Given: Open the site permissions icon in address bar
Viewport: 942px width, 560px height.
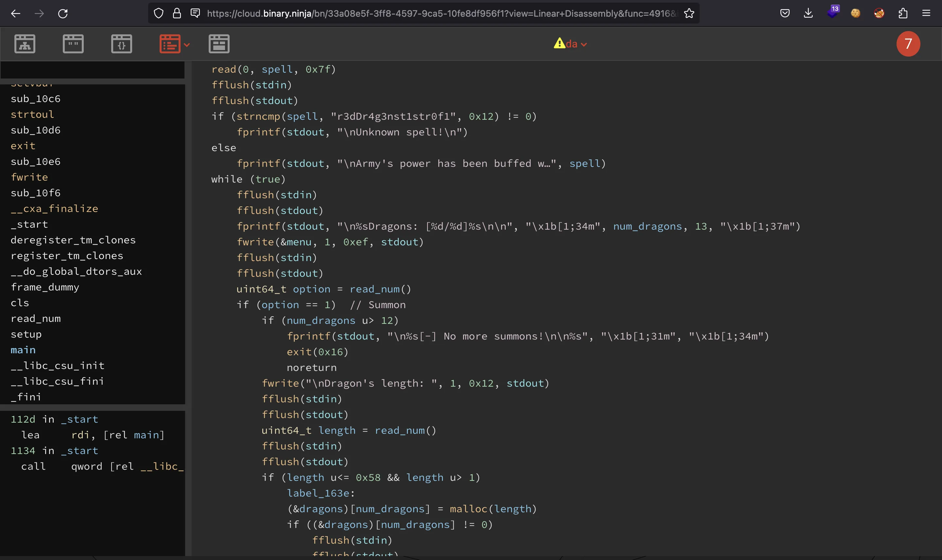Looking at the screenshot, I should point(195,14).
